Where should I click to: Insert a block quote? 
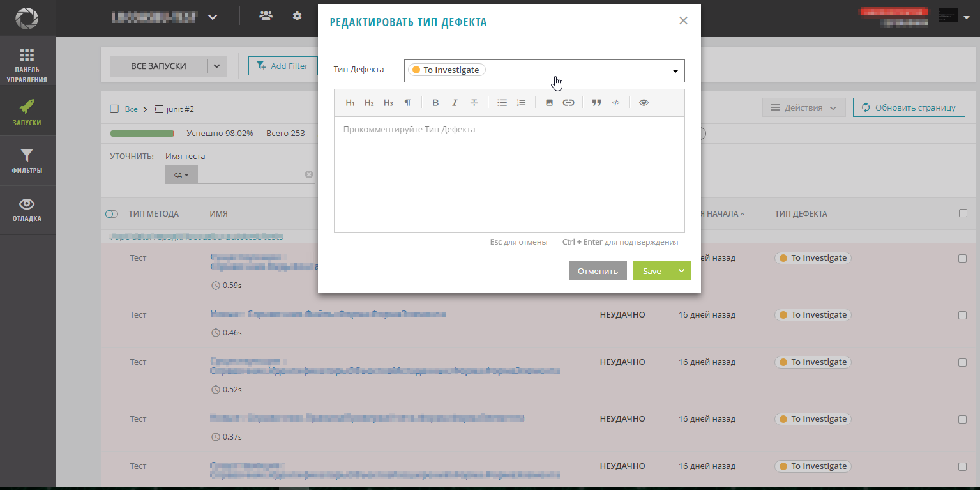(x=596, y=103)
